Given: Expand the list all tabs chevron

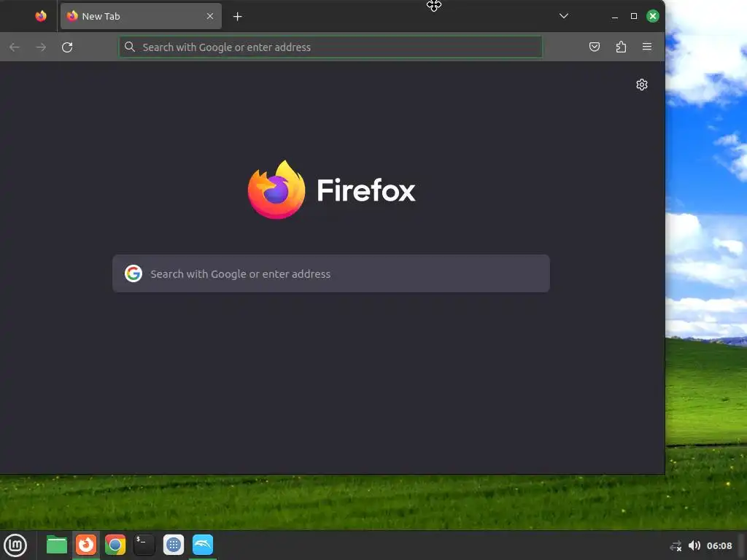Looking at the screenshot, I should pyautogui.click(x=564, y=16).
